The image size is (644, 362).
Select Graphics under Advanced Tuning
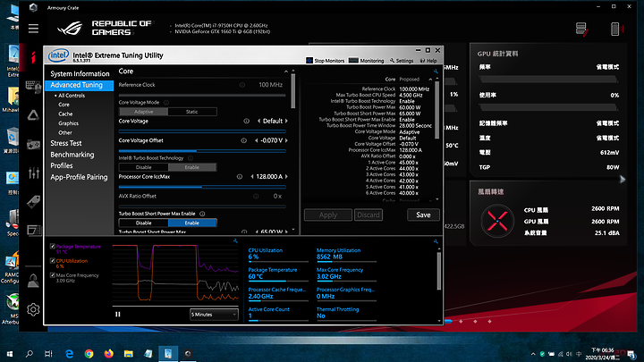[68, 123]
